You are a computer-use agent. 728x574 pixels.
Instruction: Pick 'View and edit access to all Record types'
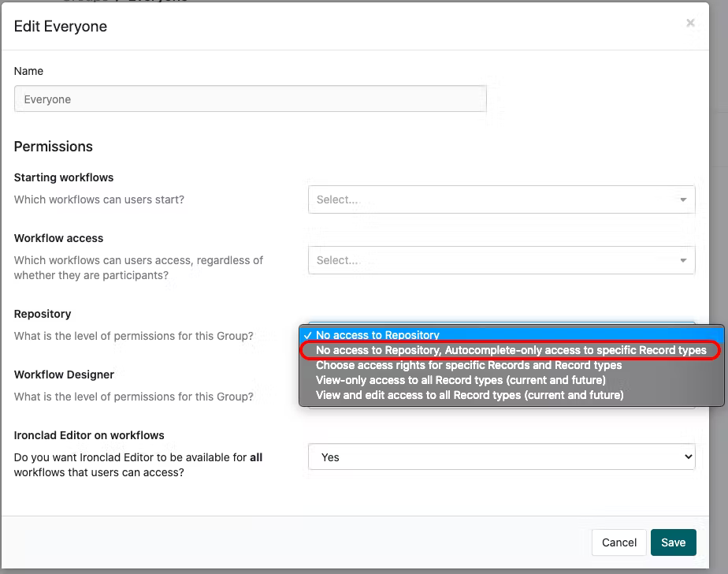(511, 395)
